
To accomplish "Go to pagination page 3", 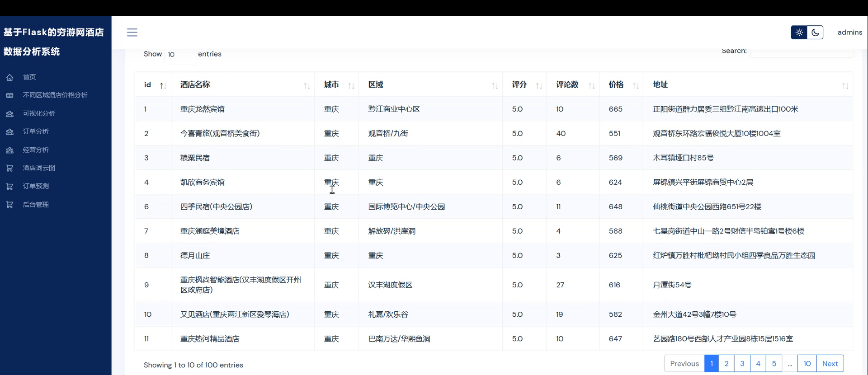I will (742, 364).
